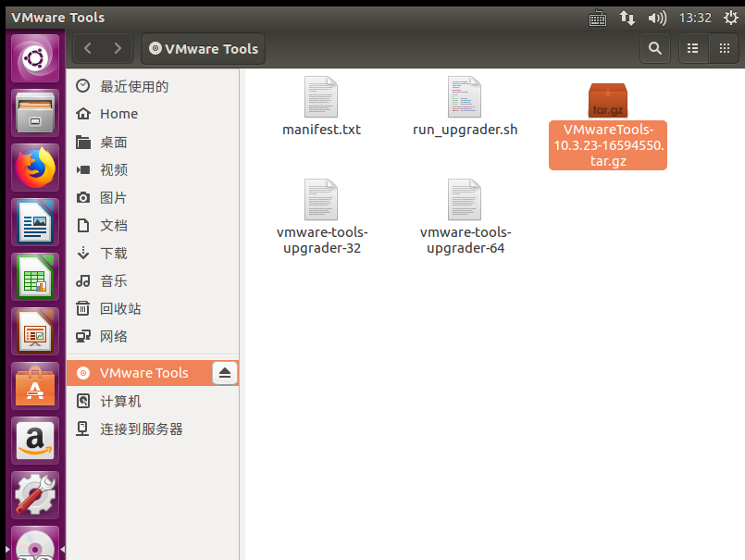Select the tar.gz archive package icon
This screenshot has height=560, width=745.
click(608, 100)
